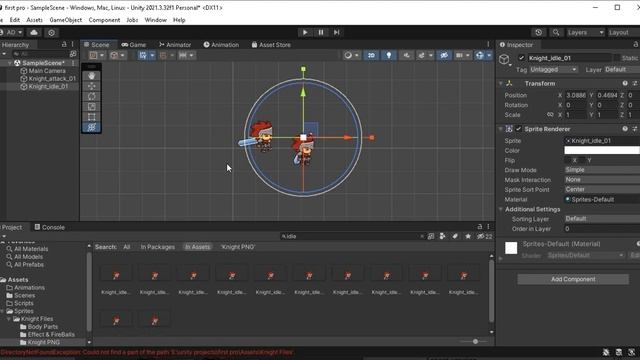Click the Play button
640x360 pixels.
[x=305, y=32]
